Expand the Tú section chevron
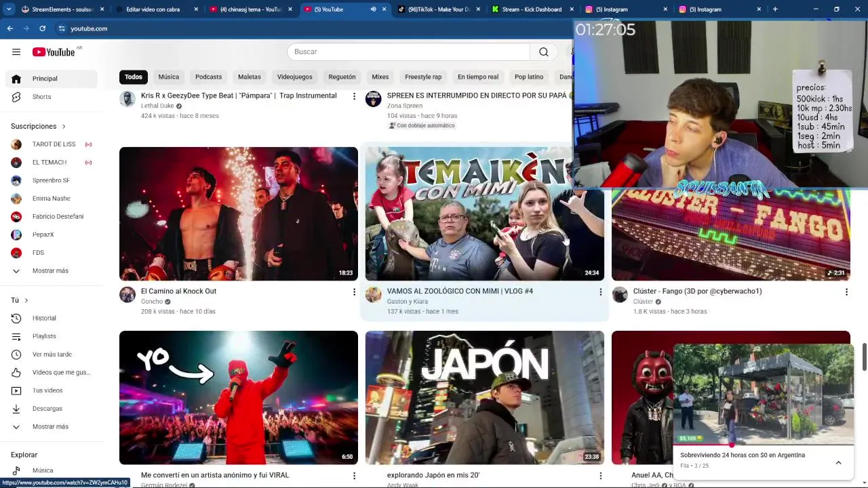868x488 pixels. (26, 300)
